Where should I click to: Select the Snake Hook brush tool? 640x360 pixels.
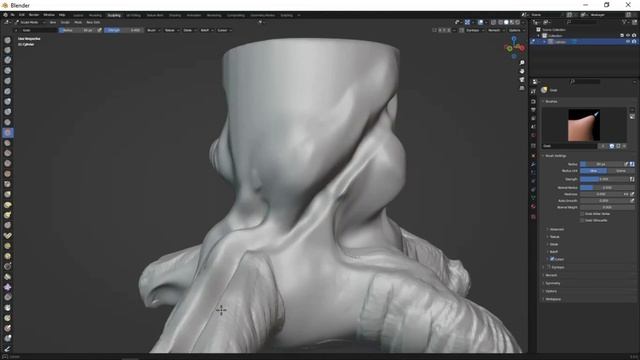click(x=7, y=215)
